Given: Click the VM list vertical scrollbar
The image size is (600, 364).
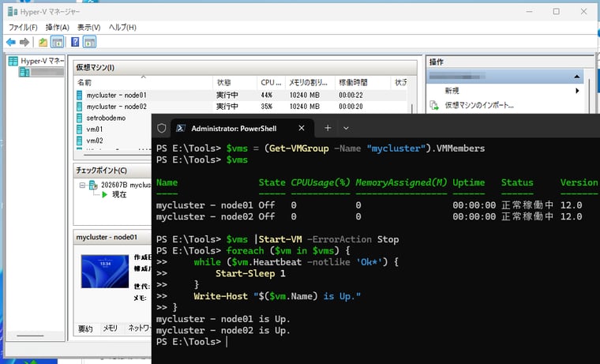Looking at the screenshot, I should (412, 107).
